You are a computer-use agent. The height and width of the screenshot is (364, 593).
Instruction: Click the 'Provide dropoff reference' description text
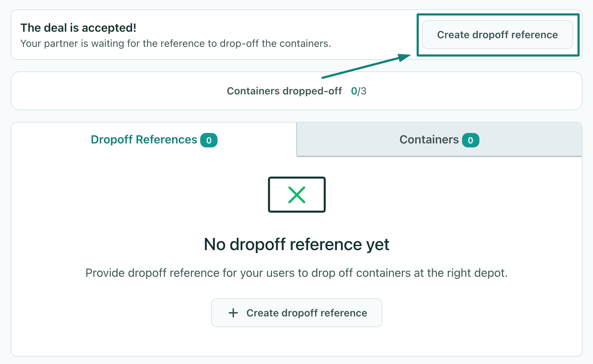pyautogui.click(x=296, y=273)
